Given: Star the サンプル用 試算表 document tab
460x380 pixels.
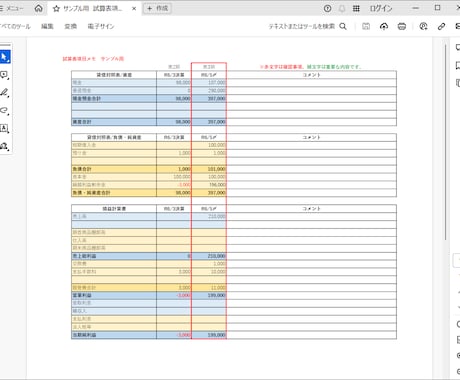Looking at the screenshot, I should [56, 9].
